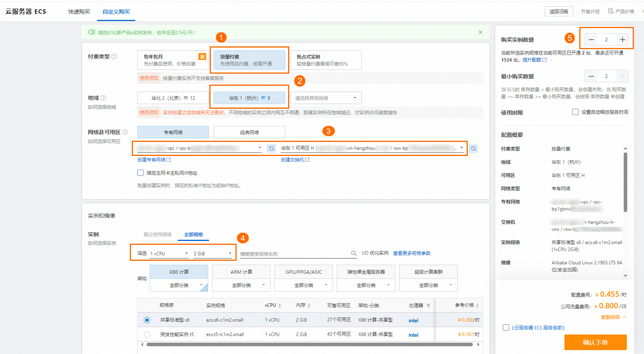The height and width of the screenshot is (354, 644).
Task: Increase purchase instance quantity with plus
Action: click(x=623, y=40)
